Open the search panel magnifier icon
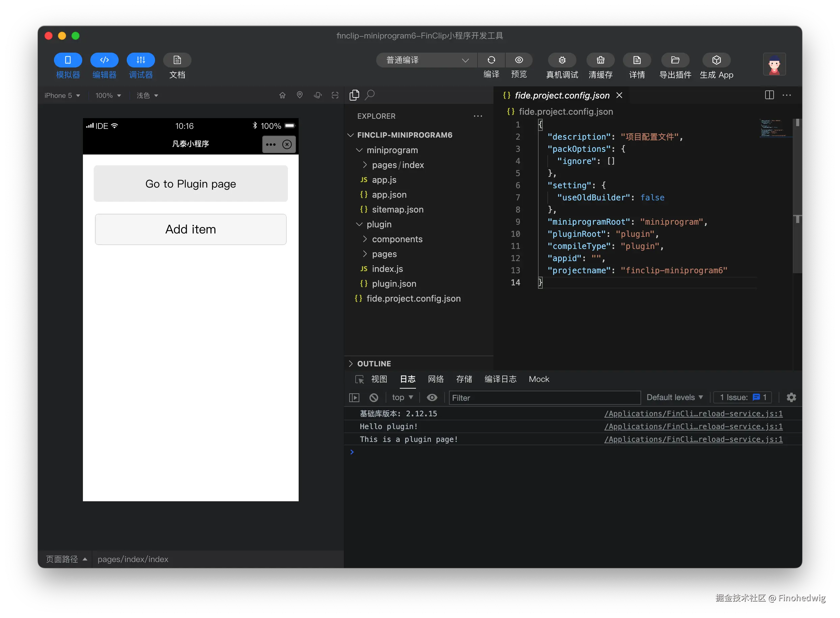 (x=370, y=95)
